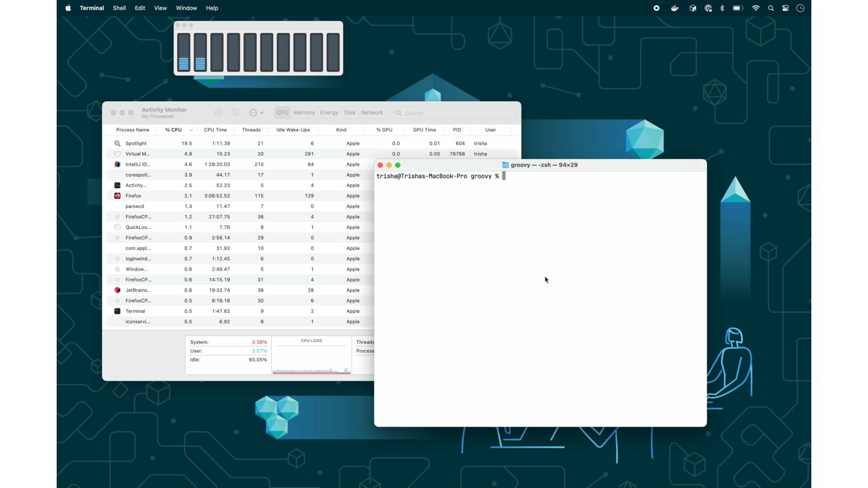The height and width of the screenshot is (488, 868).
Task: Open more-options dropdown chevron in Activity Monitor
Action: [x=262, y=113]
